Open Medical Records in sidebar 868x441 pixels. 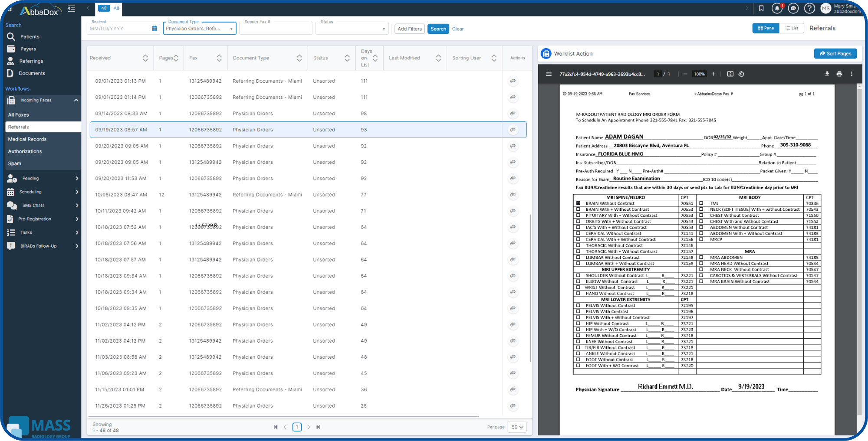(27, 139)
